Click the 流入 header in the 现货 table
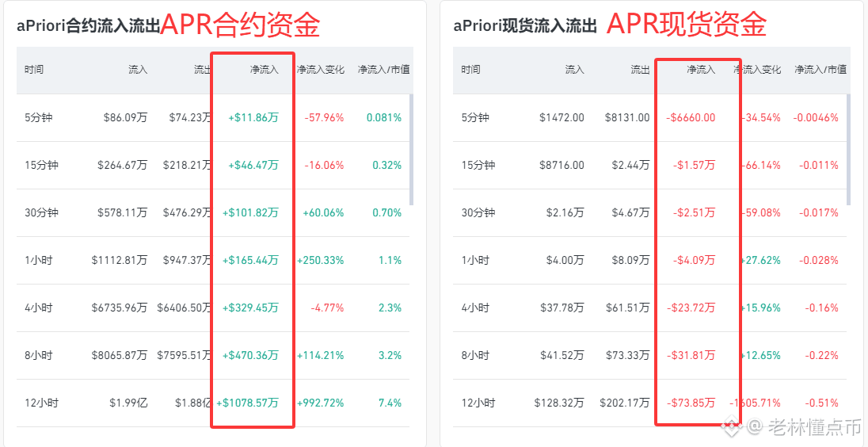This screenshot has height=447, width=868. point(575,70)
